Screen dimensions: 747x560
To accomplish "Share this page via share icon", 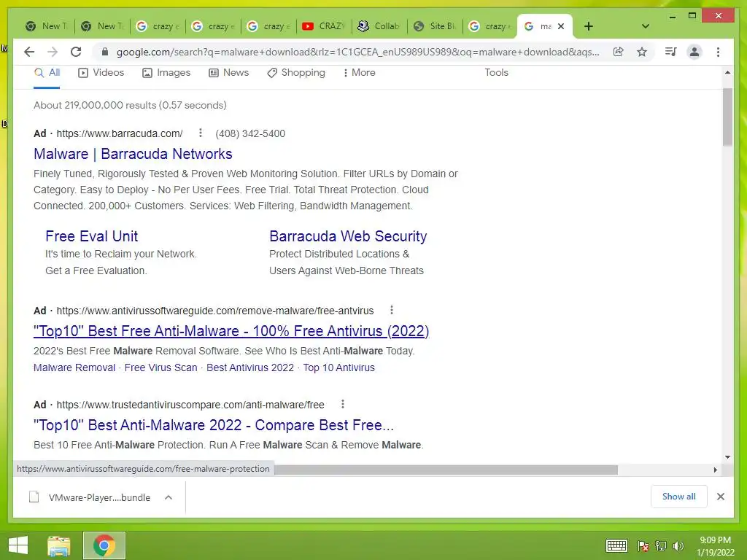I will (x=619, y=52).
